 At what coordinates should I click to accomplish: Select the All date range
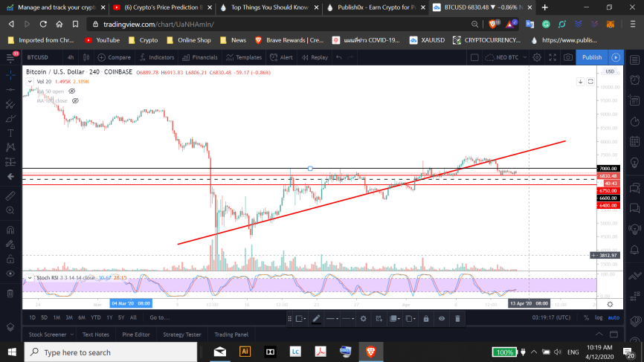(133, 317)
